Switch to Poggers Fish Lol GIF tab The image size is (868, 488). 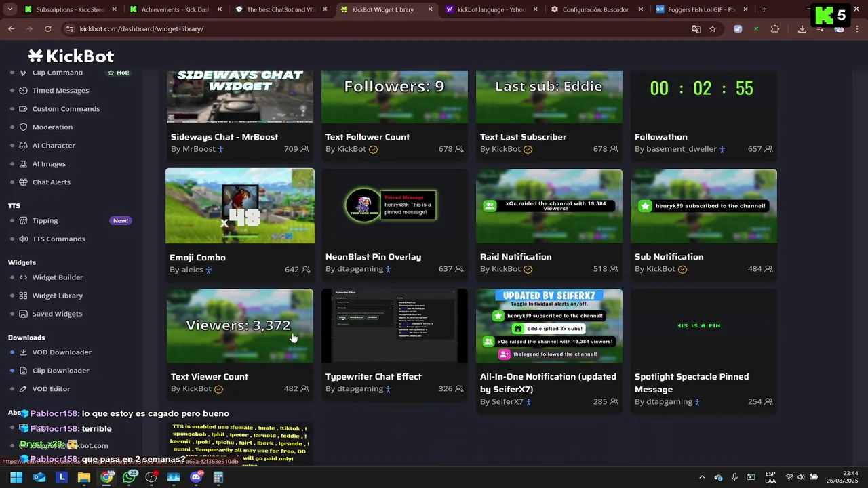[703, 9]
